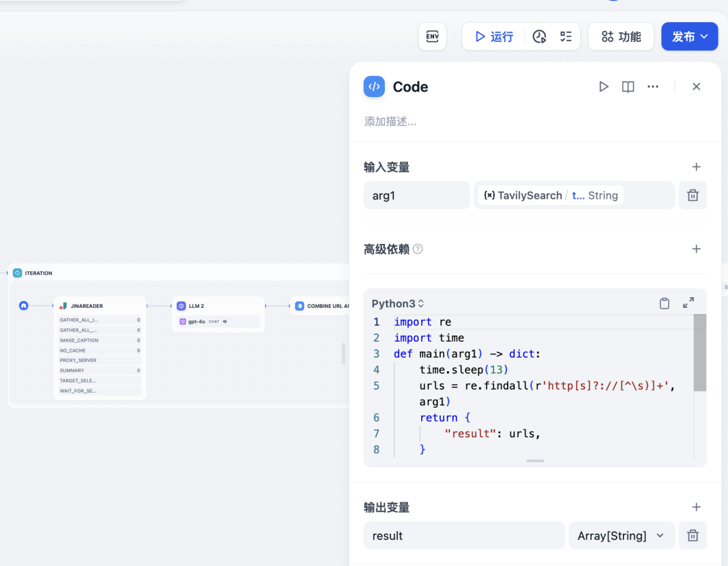
Task: Add a new 输出变量 output variable
Action: click(x=696, y=507)
